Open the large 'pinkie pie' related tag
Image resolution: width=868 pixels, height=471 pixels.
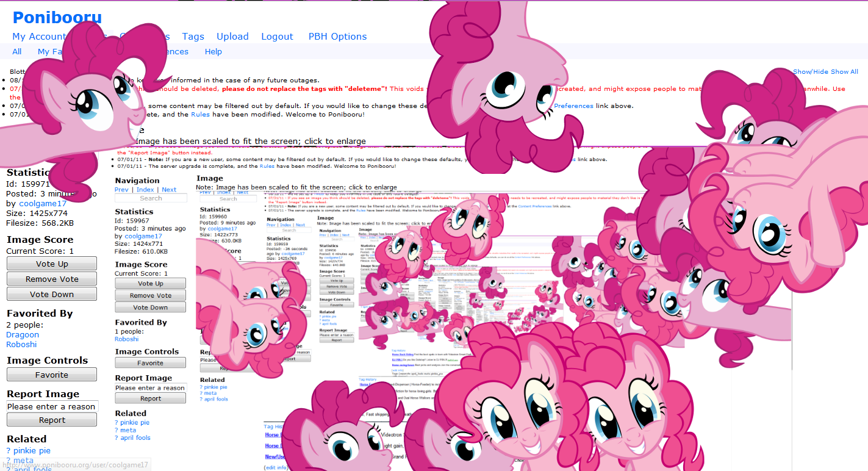pos(32,451)
